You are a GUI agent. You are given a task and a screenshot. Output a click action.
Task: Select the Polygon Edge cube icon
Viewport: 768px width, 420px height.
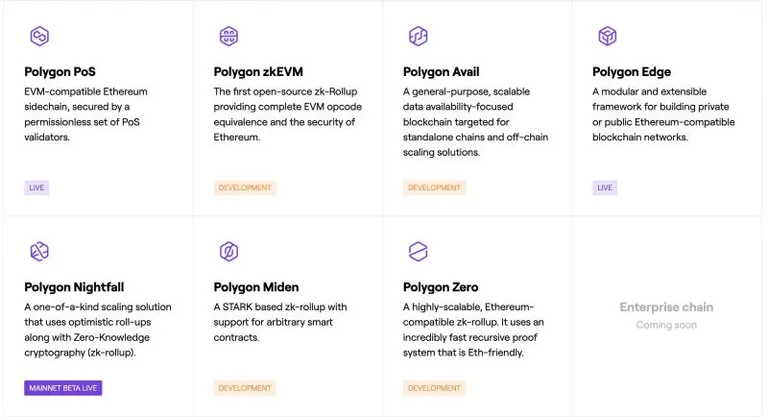pyautogui.click(x=607, y=36)
